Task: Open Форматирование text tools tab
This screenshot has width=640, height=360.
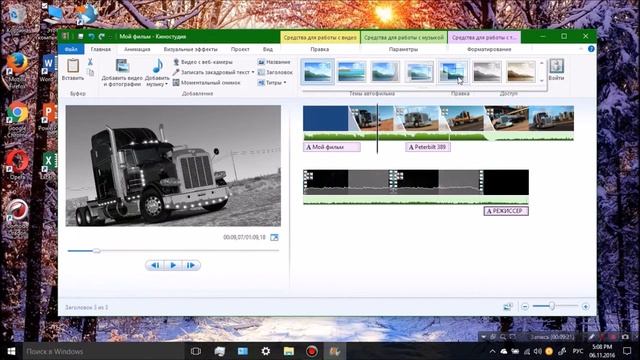Action: [489, 49]
